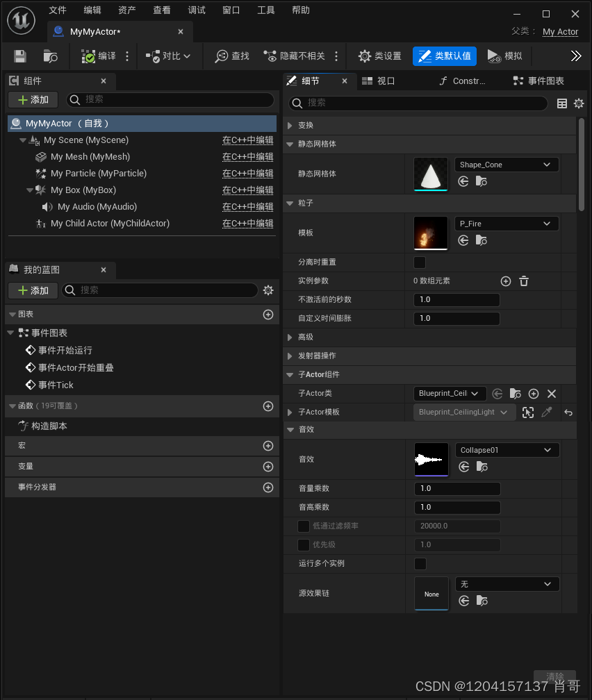Use selected asset arrow for 静态网格体
Screen dimensions: 592x700
tap(463, 181)
